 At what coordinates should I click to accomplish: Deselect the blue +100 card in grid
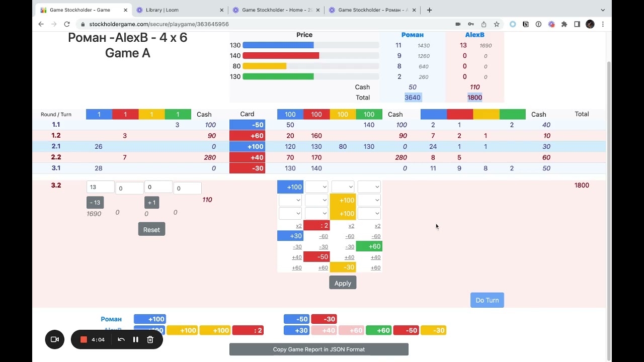[290, 187]
